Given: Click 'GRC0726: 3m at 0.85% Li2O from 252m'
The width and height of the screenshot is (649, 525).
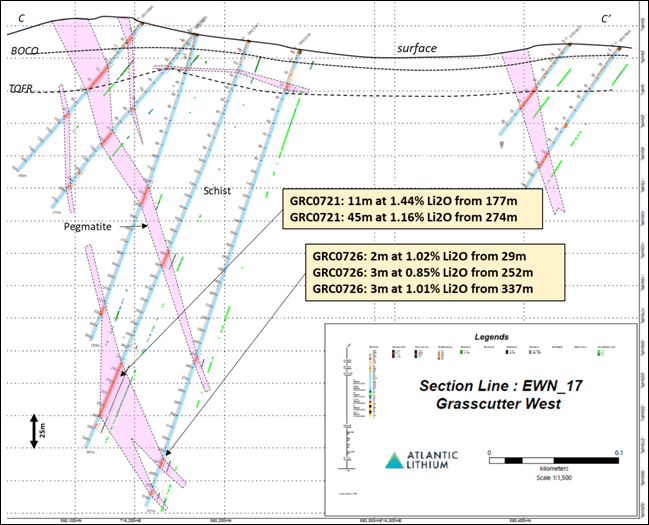Looking at the screenshot, I should 423,273.
